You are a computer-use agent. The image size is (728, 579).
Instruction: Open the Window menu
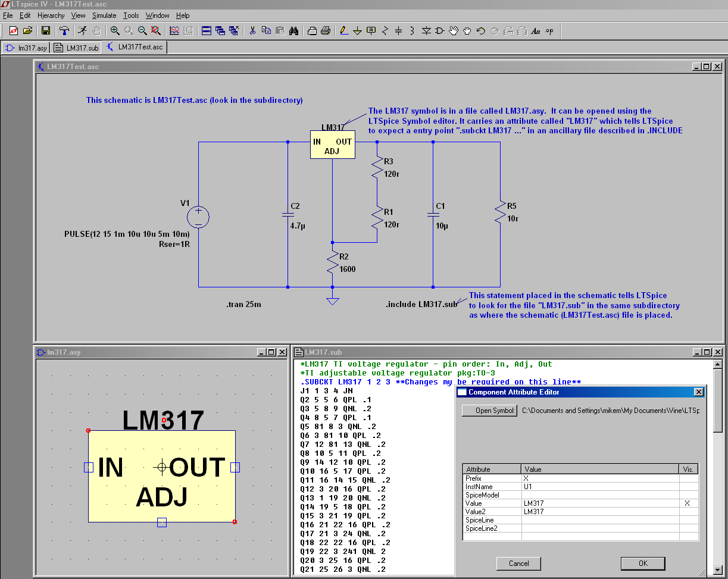pos(158,15)
